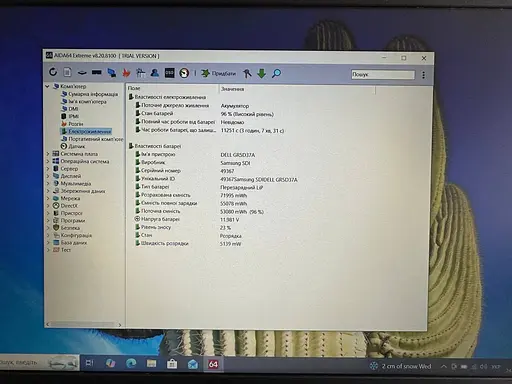Click the Значення column header
Image resolution: width=512 pixels, height=384 pixels.
click(297, 89)
